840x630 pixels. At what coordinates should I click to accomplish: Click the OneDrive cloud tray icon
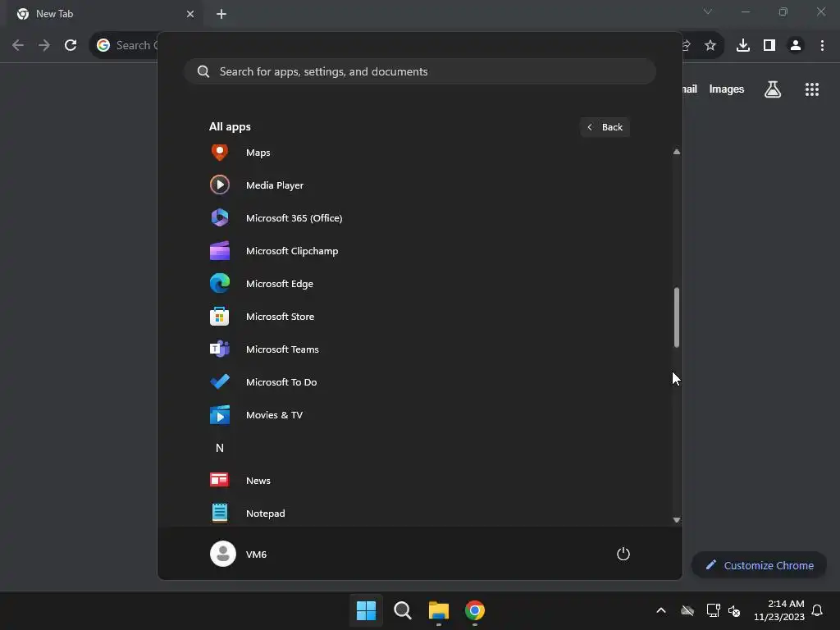point(687,610)
